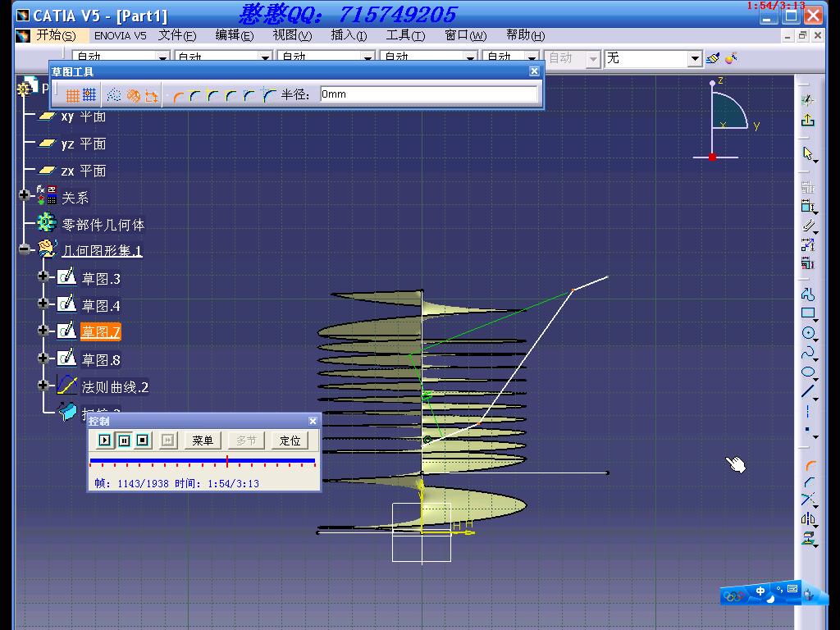Click the Mirror tool icon
The width and height of the screenshot is (840, 630).
coord(808,518)
